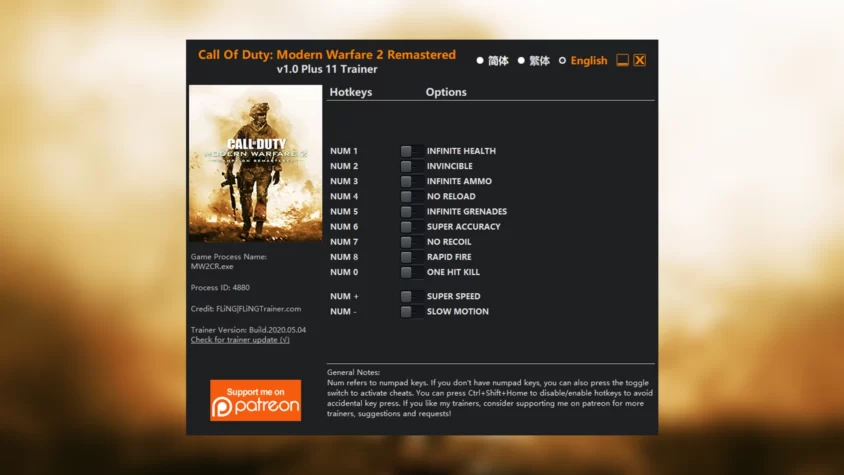The image size is (844, 475).
Task: Click the NUM 5 hotkey label
Action: [x=344, y=212]
